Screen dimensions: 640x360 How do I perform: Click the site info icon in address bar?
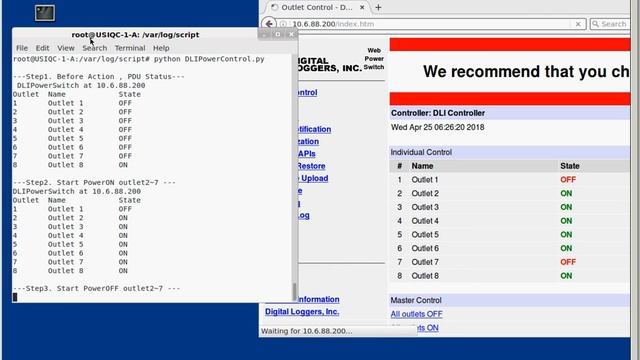click(284, 24)
